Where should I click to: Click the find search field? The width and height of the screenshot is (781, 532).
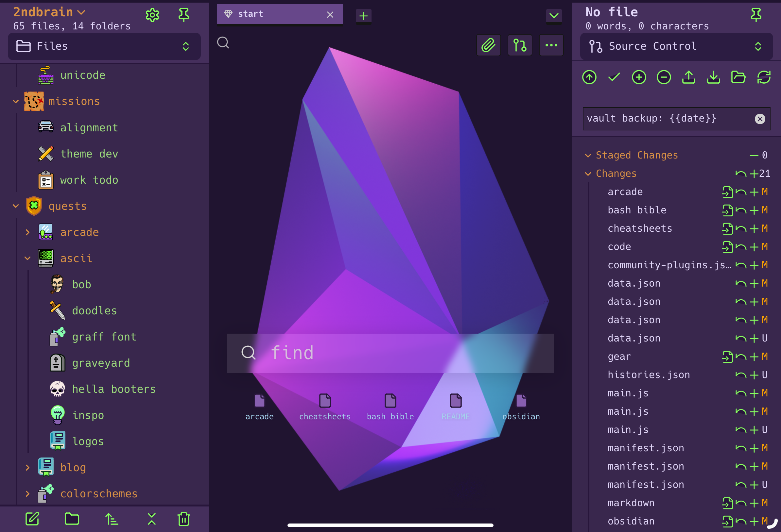click(390, 353)
